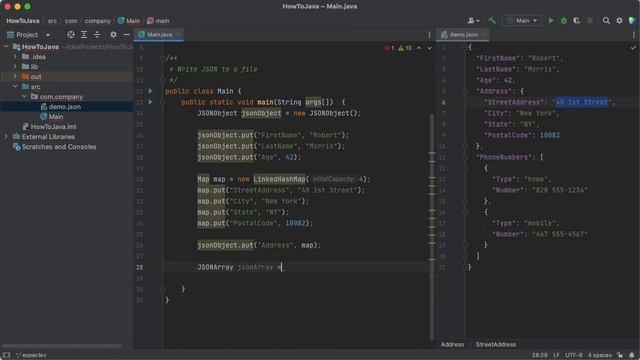This screenshot has height=360, width=640.
Task: Expand the out folder
Action: click(15, 77)
